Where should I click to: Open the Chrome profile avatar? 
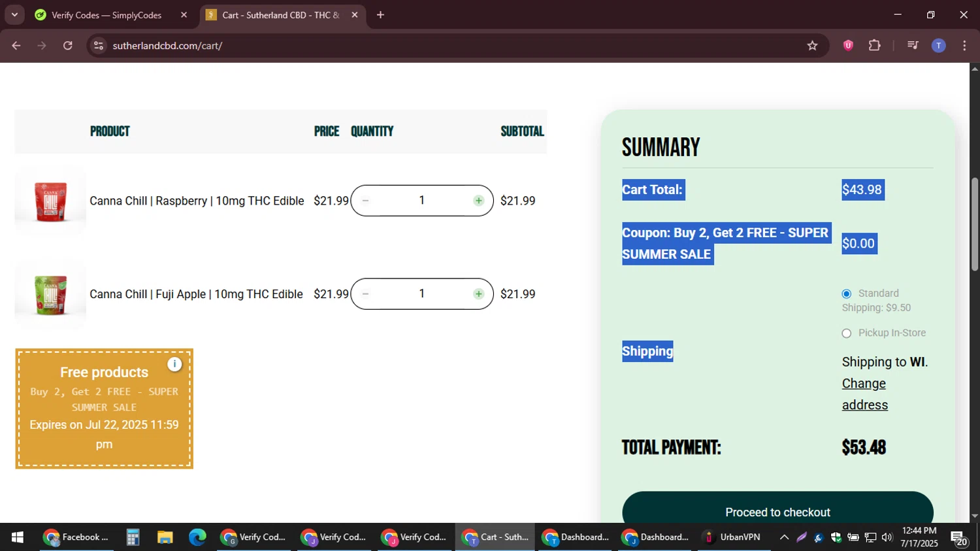click(x=938, y=46)
